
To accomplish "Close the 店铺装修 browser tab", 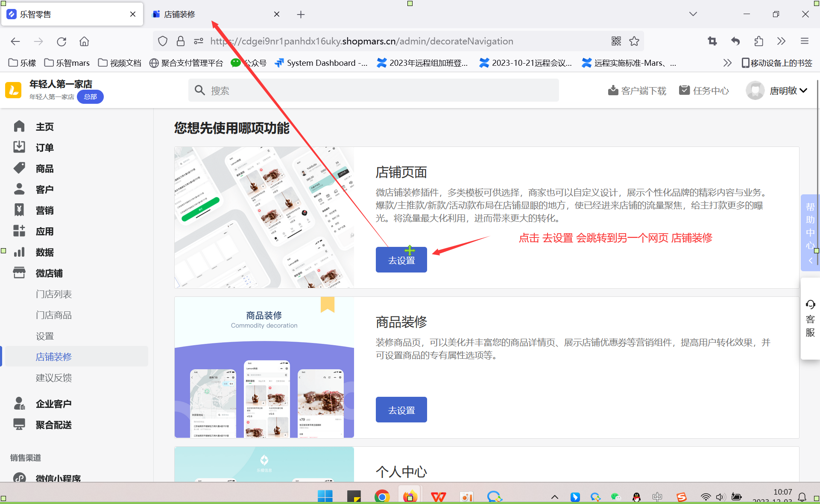I will (277, 14).
